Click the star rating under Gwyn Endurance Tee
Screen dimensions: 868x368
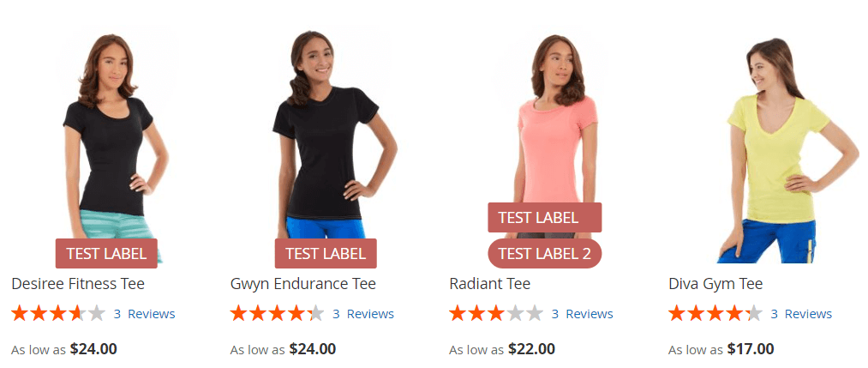[278, 314]
